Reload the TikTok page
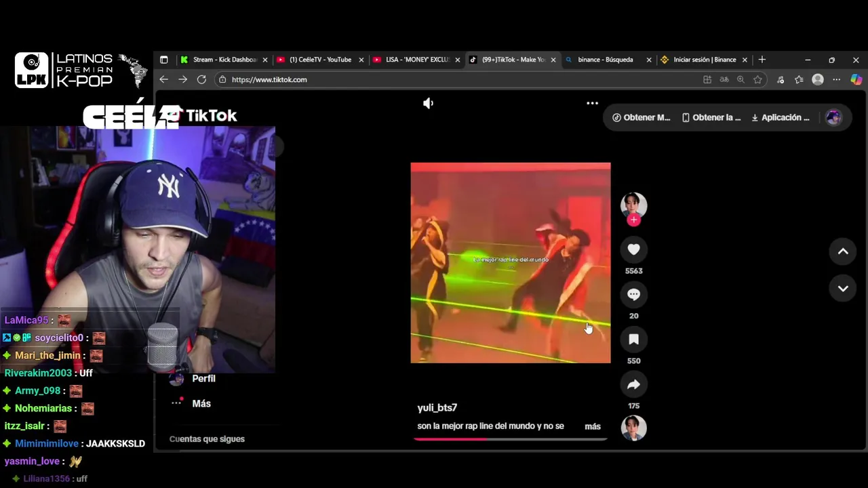The image size is (868, 488). click(201, 79)
